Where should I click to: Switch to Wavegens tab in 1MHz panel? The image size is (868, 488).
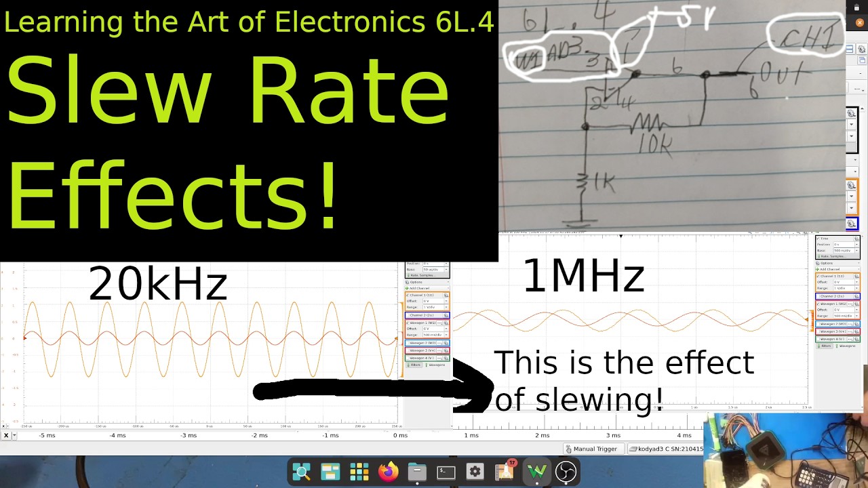846,346
